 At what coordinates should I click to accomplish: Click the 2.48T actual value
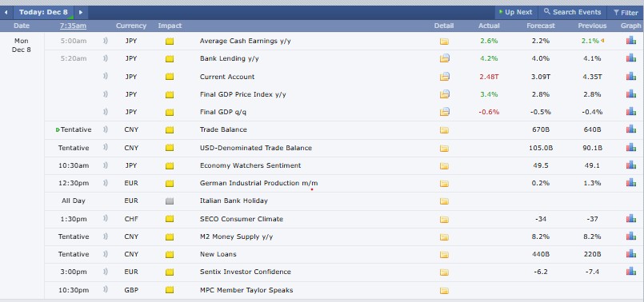point(489,77)
